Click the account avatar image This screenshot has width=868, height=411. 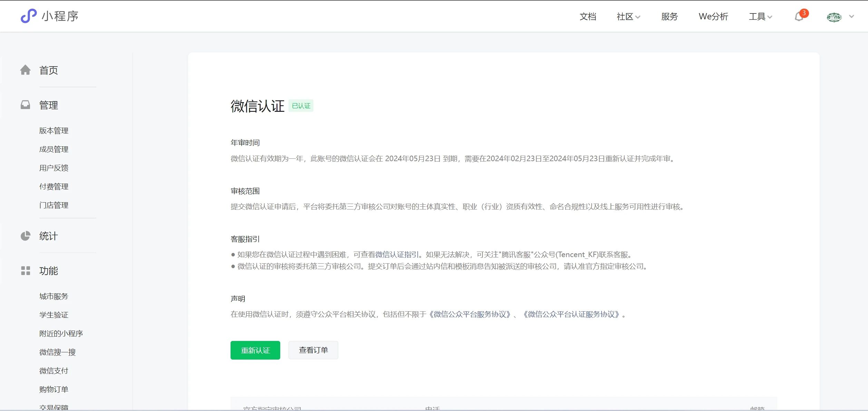tap(834, 17)
